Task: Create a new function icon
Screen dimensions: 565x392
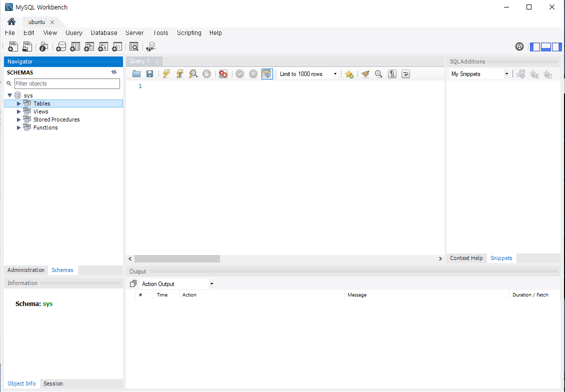Action: [x=117, y=46]
